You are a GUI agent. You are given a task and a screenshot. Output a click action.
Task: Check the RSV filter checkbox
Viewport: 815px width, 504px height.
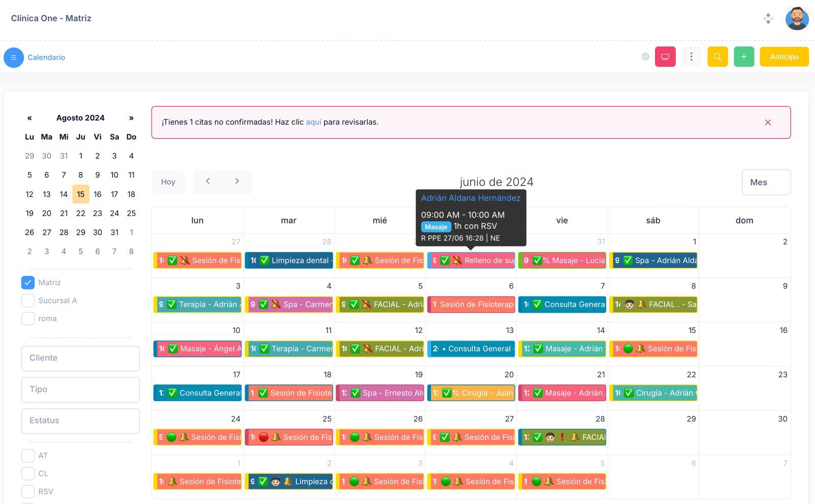point(28,491)
